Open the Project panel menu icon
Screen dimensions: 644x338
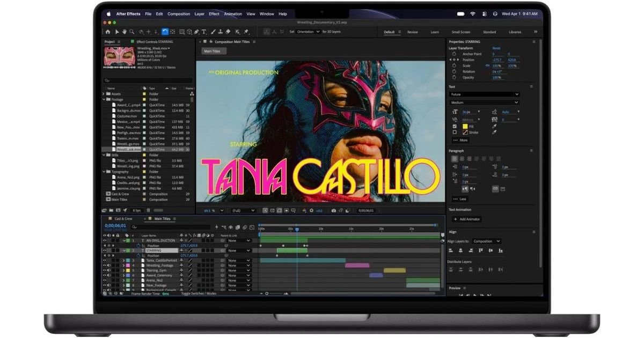coord(119,41)
